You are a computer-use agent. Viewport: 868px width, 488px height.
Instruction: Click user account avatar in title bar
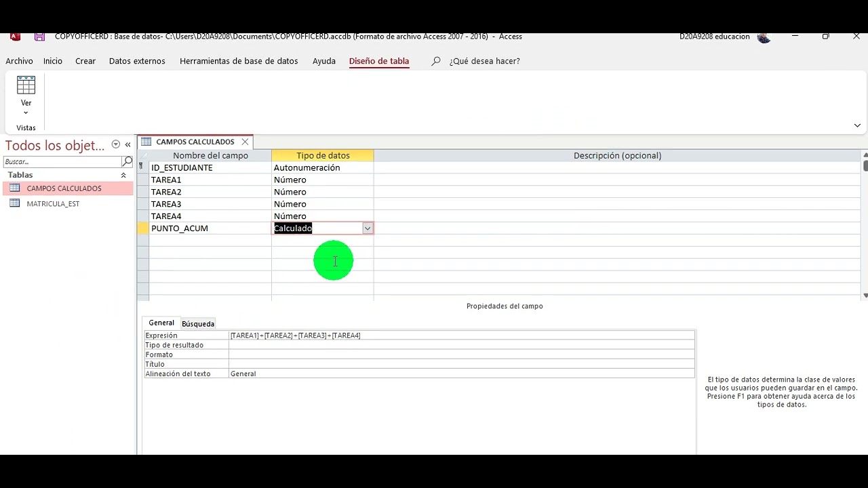point(764,37)
